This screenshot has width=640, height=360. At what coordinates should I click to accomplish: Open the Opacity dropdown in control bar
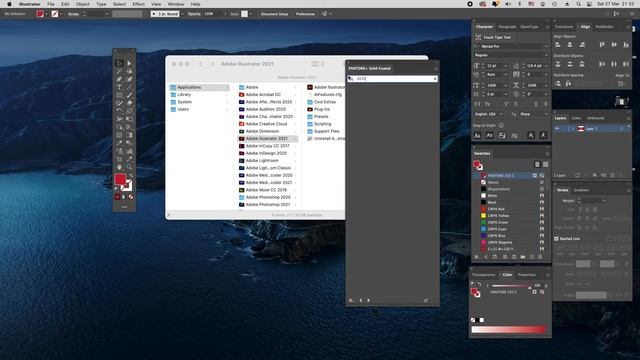coord(225,14)
